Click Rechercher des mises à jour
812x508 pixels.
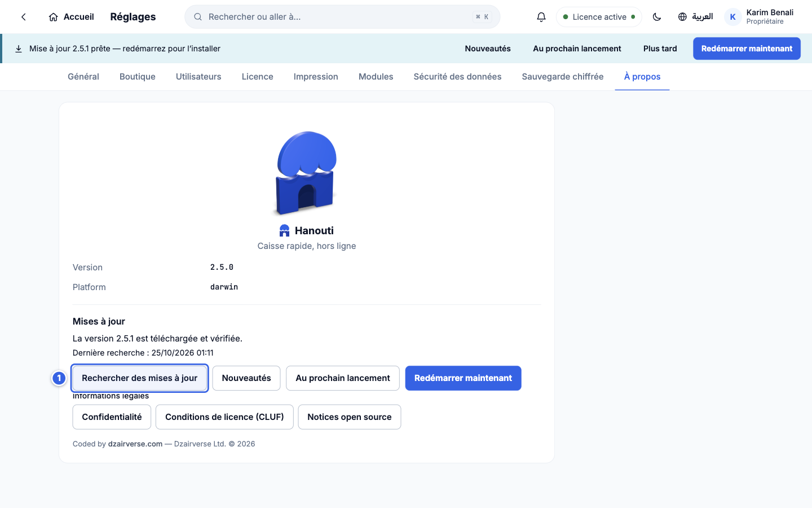[140, 378]
